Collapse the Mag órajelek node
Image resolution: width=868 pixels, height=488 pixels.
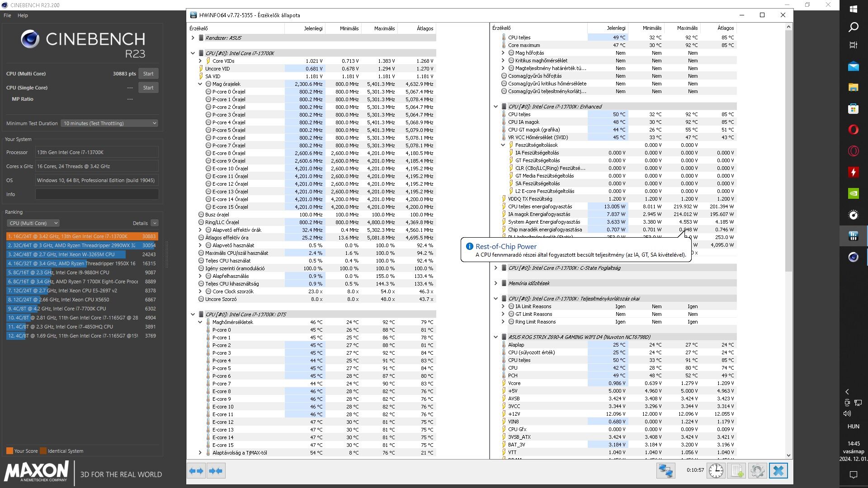(x=200, y=84)
